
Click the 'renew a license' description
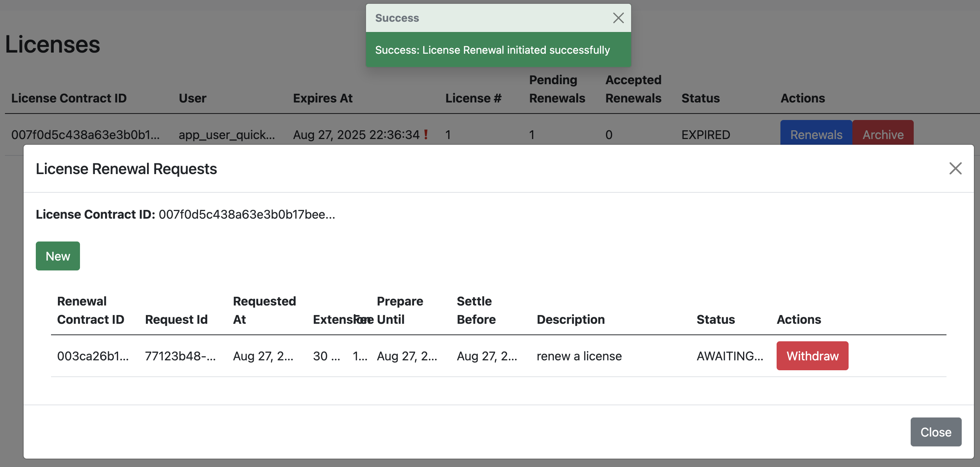pyautogui.click(x=579, y=356)
